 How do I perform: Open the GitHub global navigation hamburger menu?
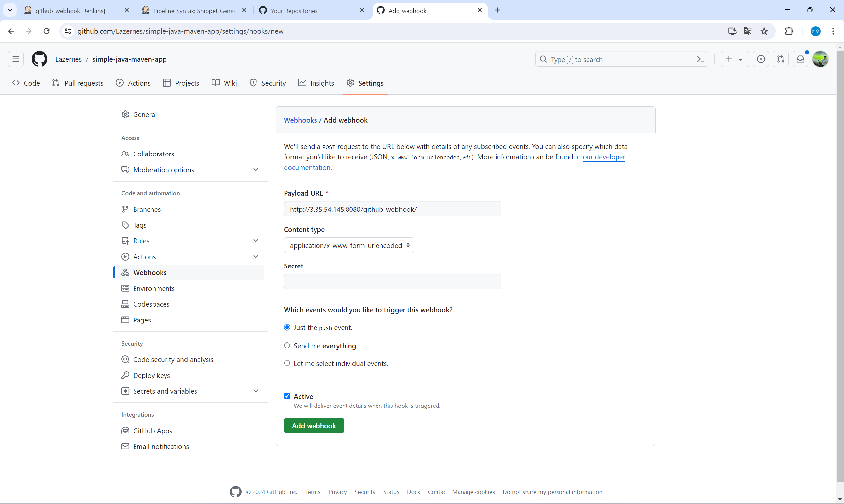click(15, 59)
